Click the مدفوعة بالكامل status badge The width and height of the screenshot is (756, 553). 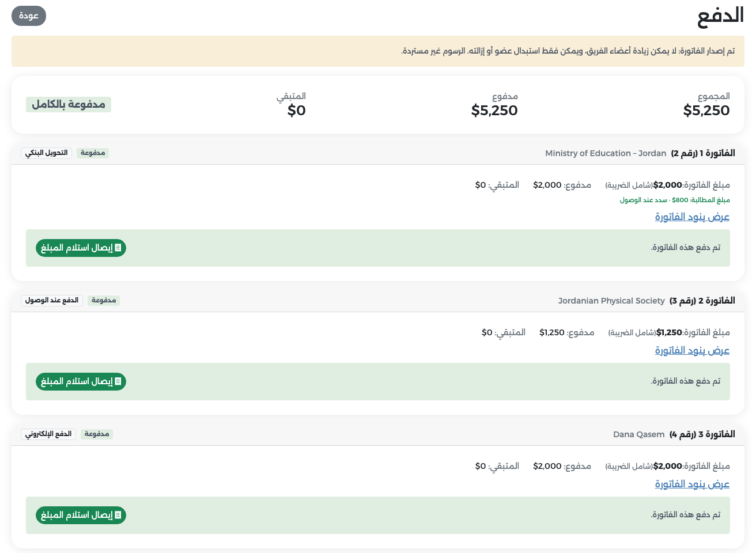[x=69, y=104]
